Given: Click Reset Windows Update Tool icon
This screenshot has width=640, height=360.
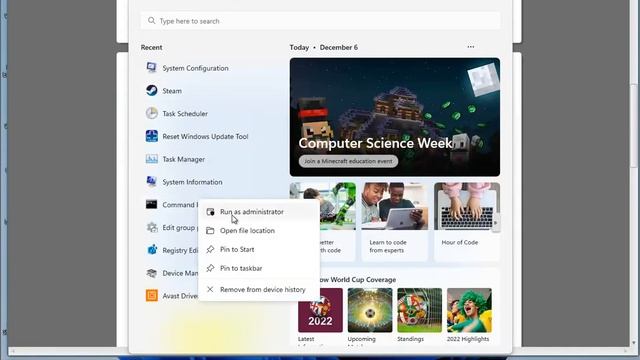Looking at the screenshot, I should point(151,136).
